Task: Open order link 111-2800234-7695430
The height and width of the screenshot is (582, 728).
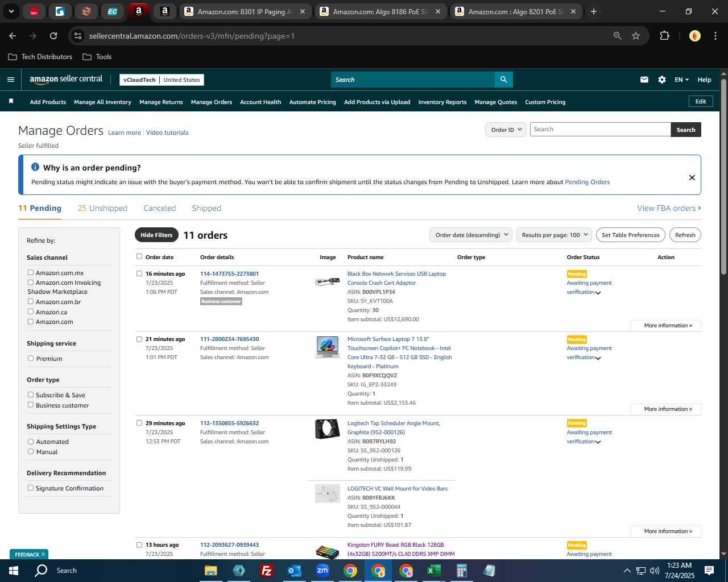Action: point(229,339)
